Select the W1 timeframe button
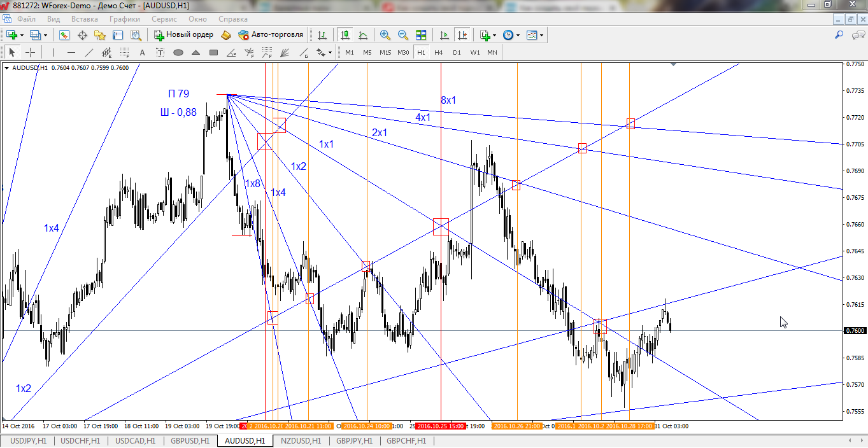 point(474,52)
